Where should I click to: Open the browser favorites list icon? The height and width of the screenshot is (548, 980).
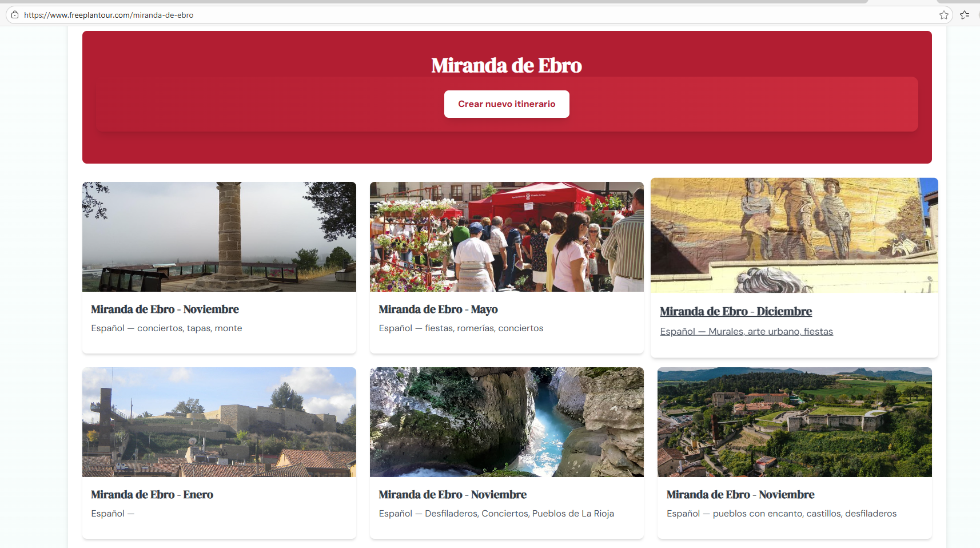pyautogui.click(x=965, y=15)
